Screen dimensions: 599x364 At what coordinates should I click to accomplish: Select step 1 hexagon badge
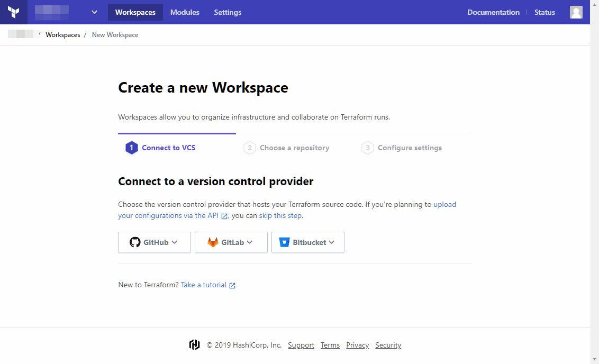tap(131, 148)
